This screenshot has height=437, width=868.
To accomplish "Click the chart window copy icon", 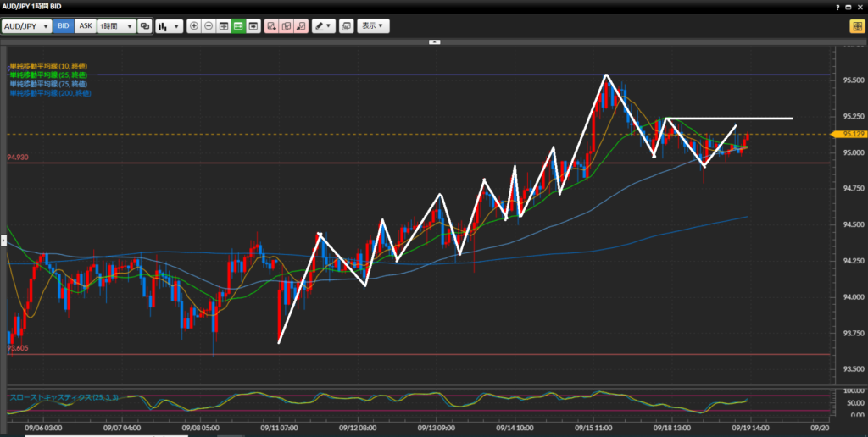I will tap(346, 26).
